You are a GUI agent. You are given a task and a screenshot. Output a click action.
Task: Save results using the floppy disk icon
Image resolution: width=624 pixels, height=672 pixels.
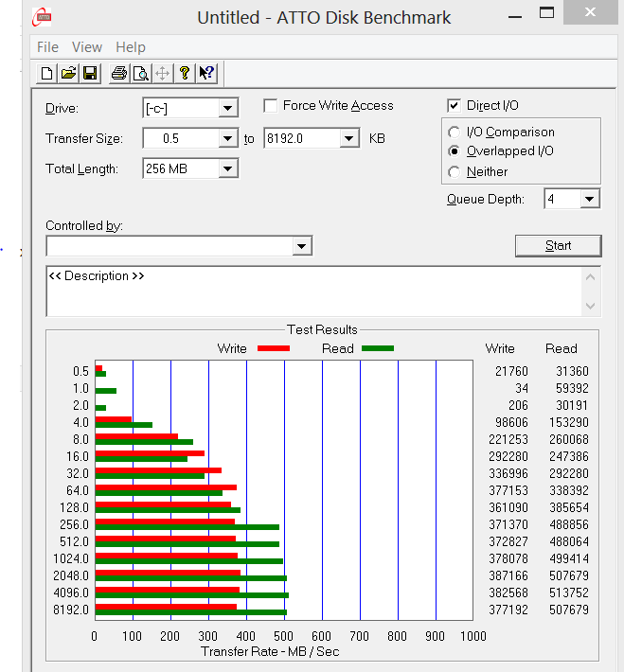90,73
